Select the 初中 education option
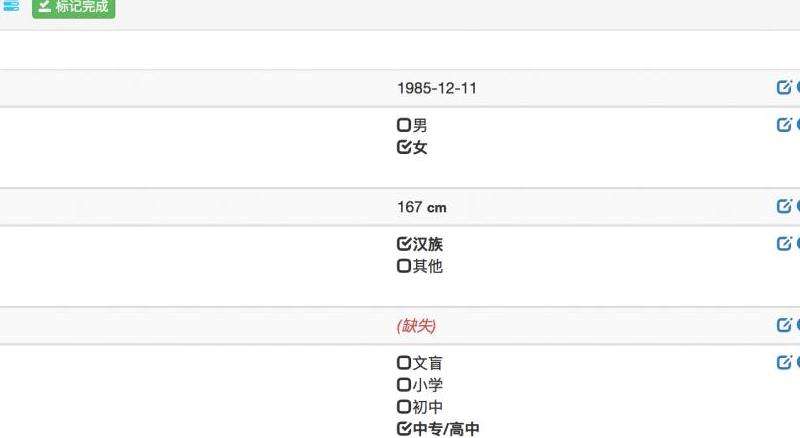The width and height of the screenshot is (800, 438). (x=404, y=407)
